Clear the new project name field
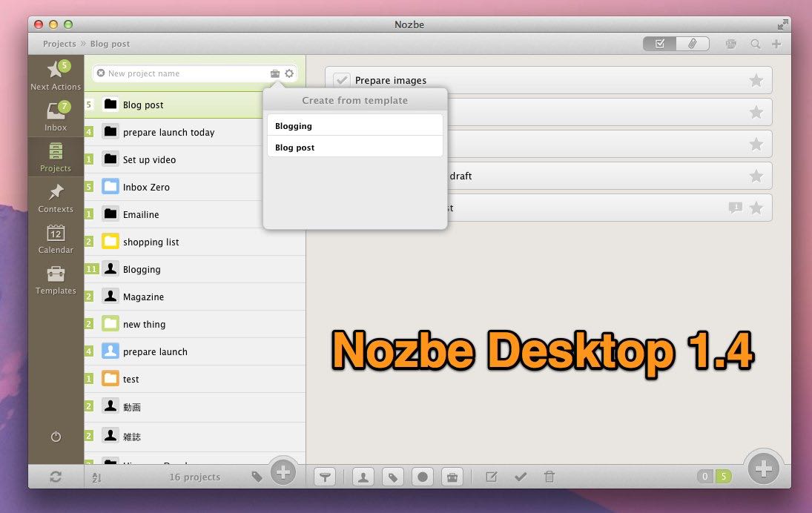The image size is (812, 513). (101, 73)
